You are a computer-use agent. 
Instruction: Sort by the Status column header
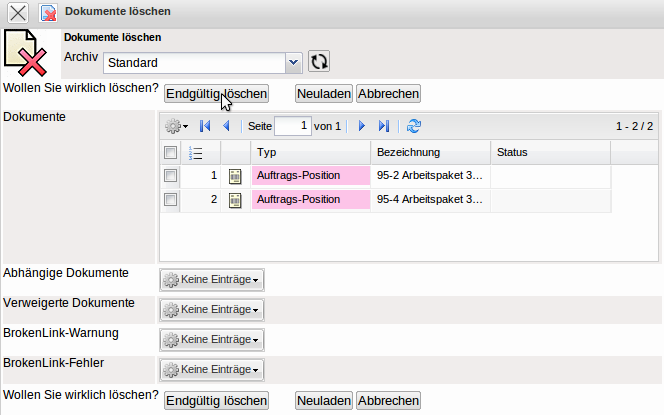pos(551,152)
